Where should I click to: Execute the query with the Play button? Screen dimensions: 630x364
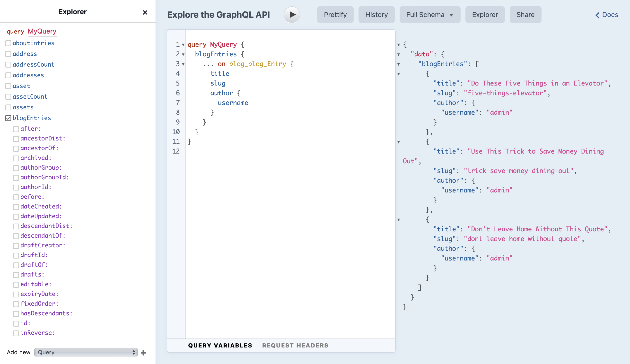point(291,15)
